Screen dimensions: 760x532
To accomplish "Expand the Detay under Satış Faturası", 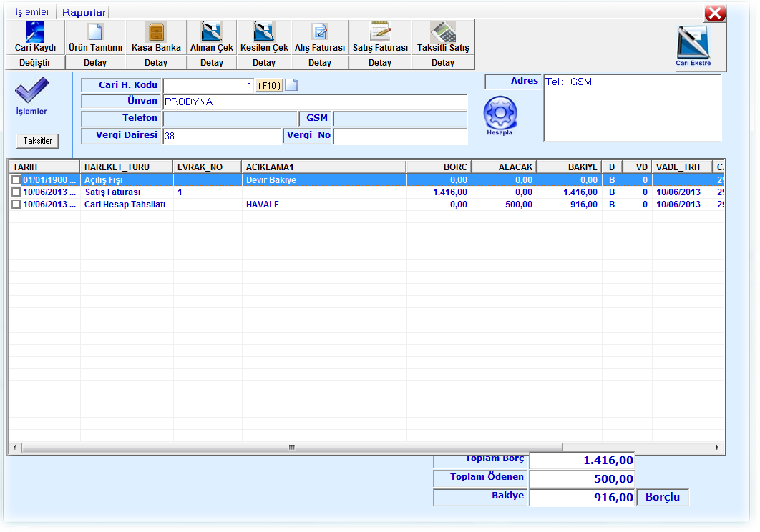I will (x=380, y=63).
